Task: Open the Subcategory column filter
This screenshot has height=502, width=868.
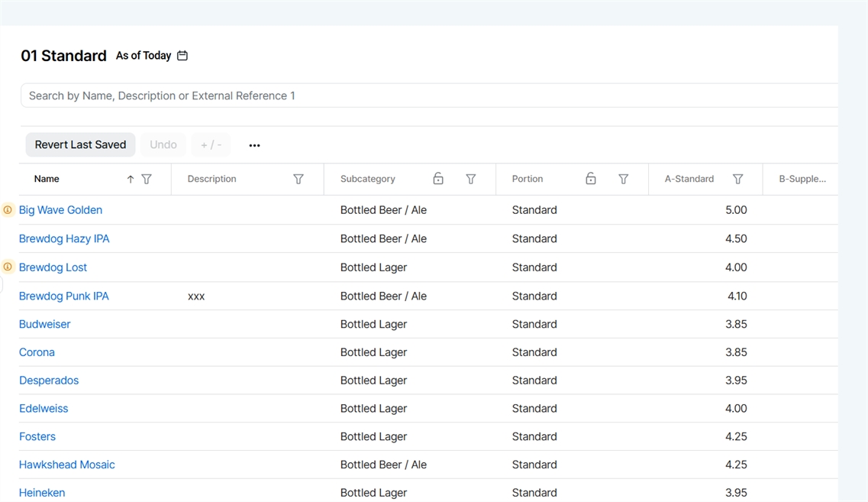Action: point(471,179)
